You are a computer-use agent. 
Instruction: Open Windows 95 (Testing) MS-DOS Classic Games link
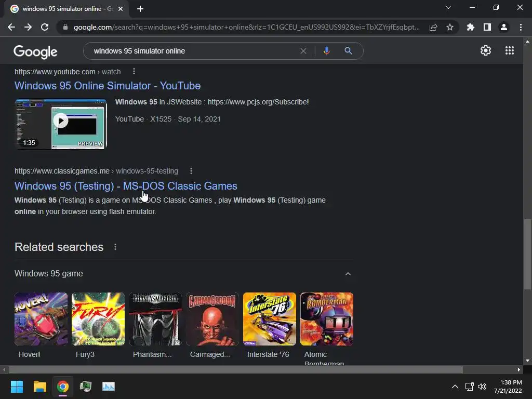(x=126, y=186)
